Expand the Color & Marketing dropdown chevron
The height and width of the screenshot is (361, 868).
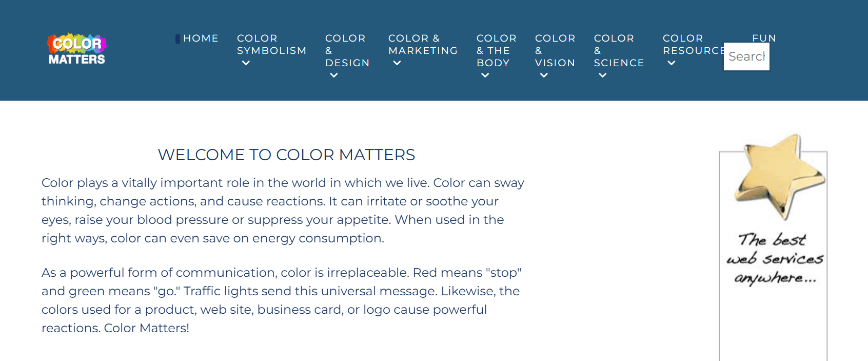point(397,63)
